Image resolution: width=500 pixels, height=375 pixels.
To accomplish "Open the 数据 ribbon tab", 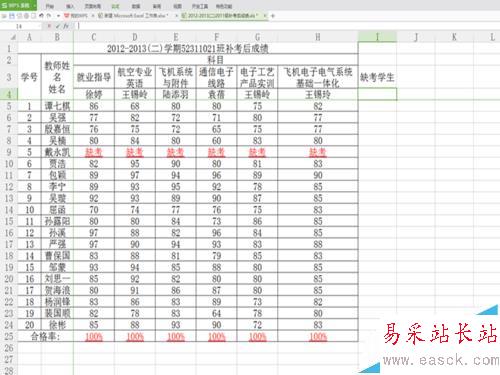I will pyautogui.click(x=136, y=6).
